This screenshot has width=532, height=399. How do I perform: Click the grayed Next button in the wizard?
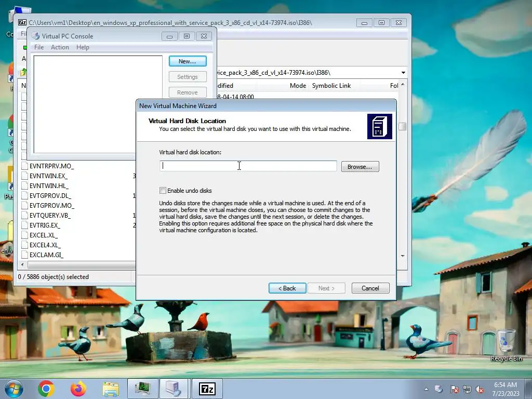pos(326,288)
